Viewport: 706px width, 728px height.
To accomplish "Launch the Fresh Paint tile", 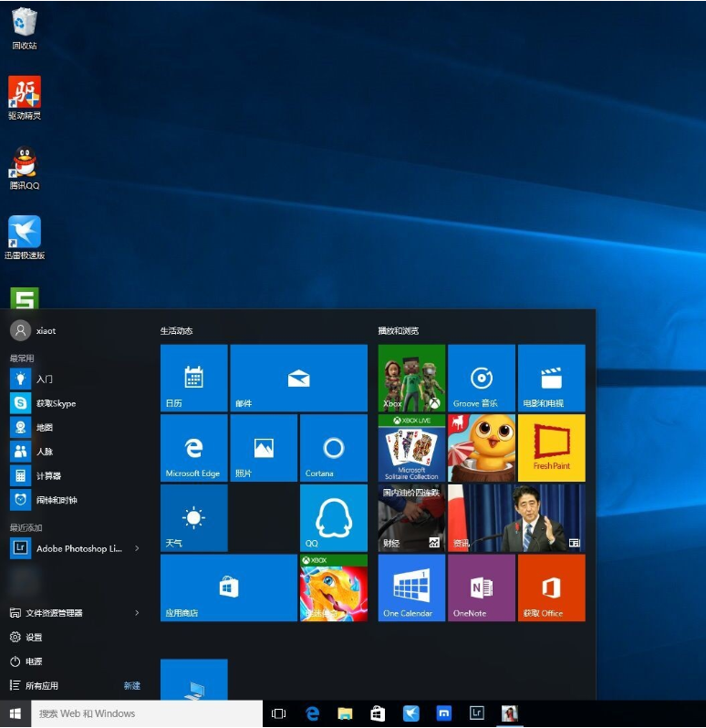I will click(551, 448).
